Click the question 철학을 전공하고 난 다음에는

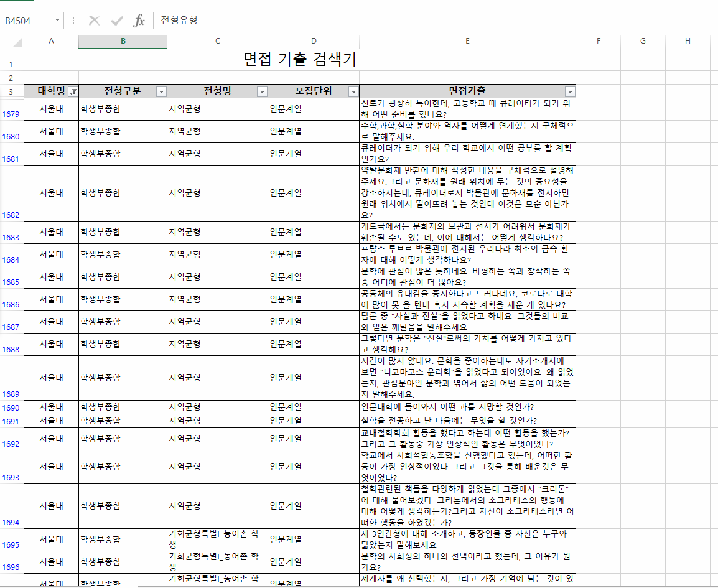coord(467,421)
